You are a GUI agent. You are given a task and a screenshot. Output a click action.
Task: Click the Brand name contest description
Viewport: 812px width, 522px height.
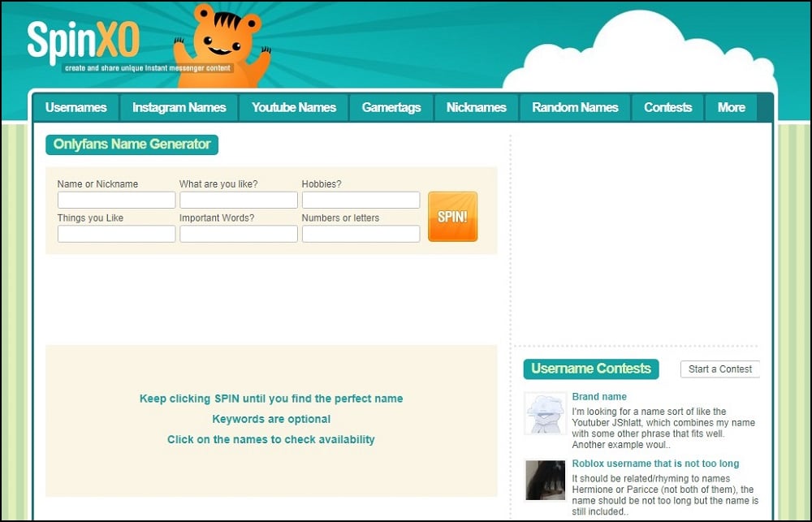click(663, 429)
